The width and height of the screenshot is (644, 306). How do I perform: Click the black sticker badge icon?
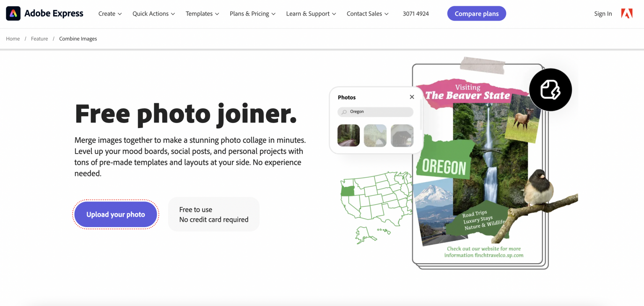[550, 90]
